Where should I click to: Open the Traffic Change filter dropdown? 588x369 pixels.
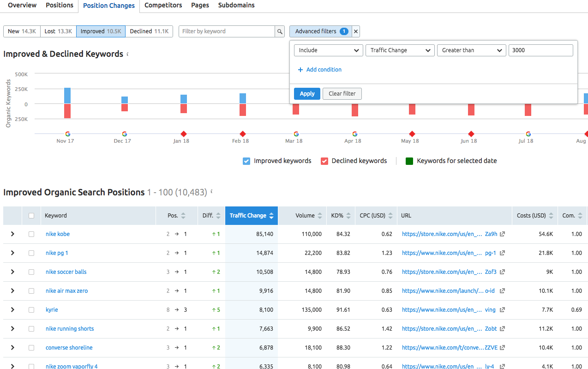tap(400, 50)
